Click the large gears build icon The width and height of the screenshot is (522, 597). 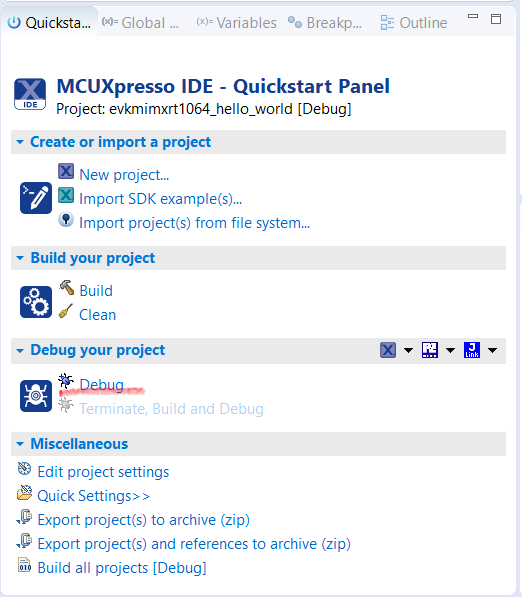point(36,302)
